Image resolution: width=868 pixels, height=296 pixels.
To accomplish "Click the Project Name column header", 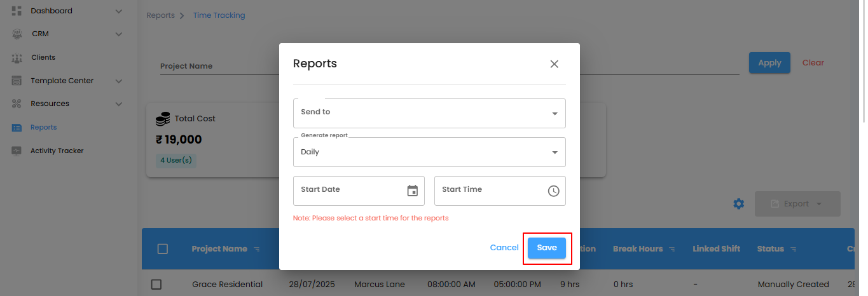I will (x=219, y=249).
